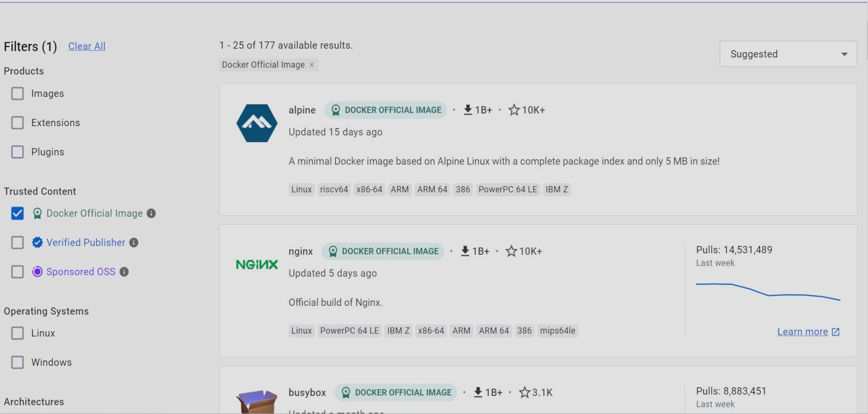Click Clear All to reset filters

point(86,46)
